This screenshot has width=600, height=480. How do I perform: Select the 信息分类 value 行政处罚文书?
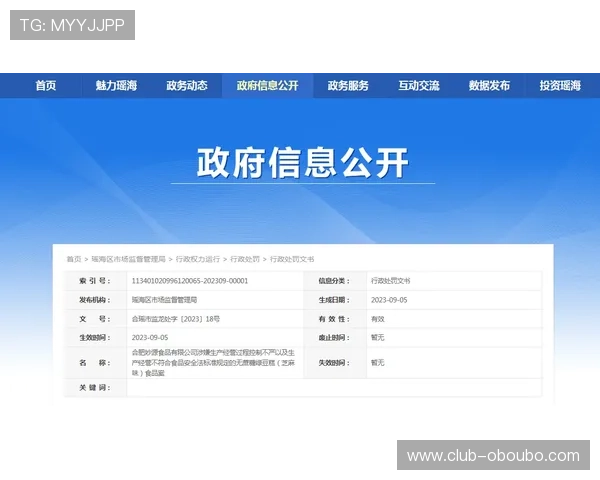point(390,281)
